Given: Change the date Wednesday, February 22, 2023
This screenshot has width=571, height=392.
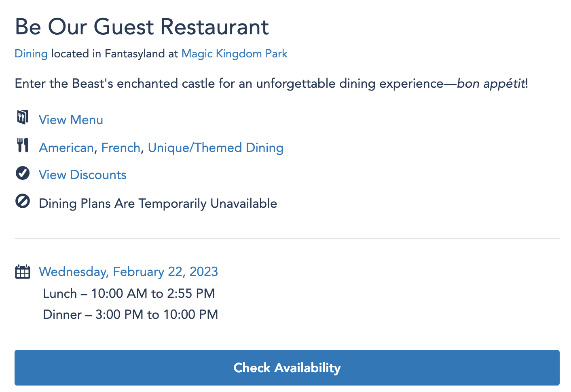Looking at the screenshot, I should [x=128, y=272].
